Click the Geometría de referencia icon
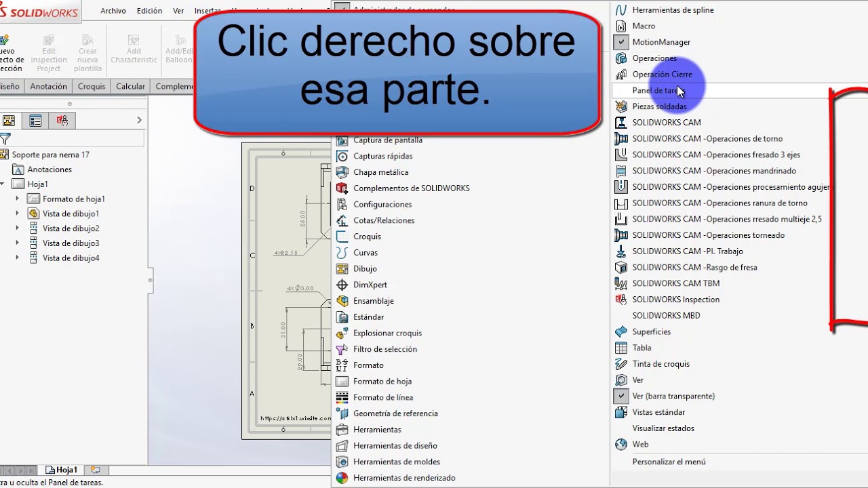This screenshot has width=868, height=488. click(x=342, y=413)
